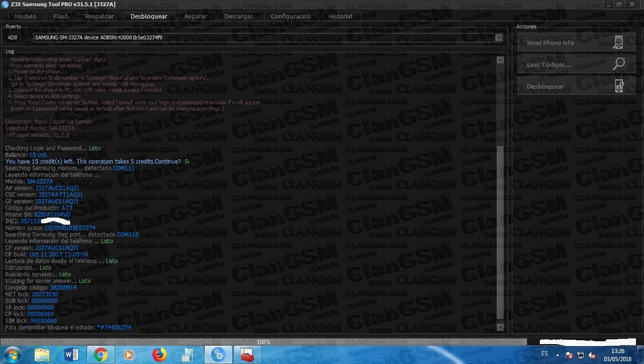This screenshot has width=644, height=364.
Task: Click Número único value CQ30081B5E03274
Action: [x=70, y=228]
